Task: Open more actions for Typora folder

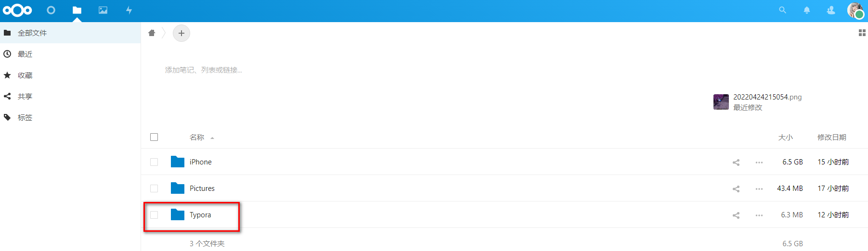Action: click(x=759, y=215)
